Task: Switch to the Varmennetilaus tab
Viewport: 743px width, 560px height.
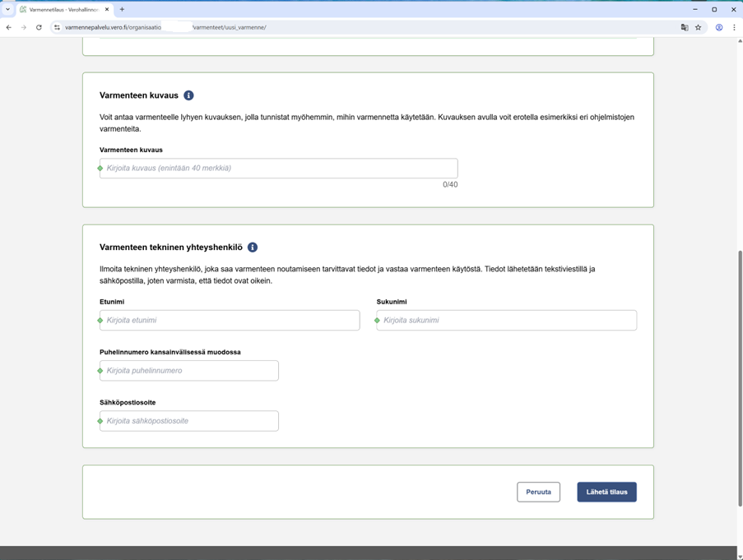Action: click(x=63, y=10)
